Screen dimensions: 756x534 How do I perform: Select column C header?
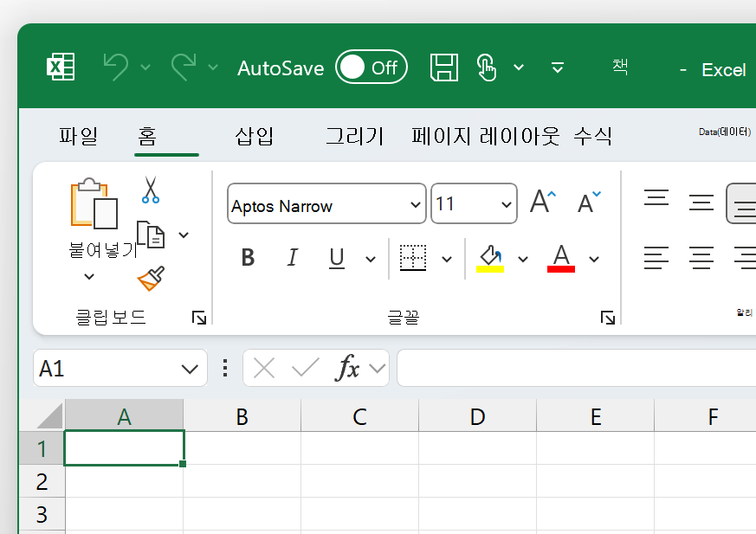(x=359, y=415)
